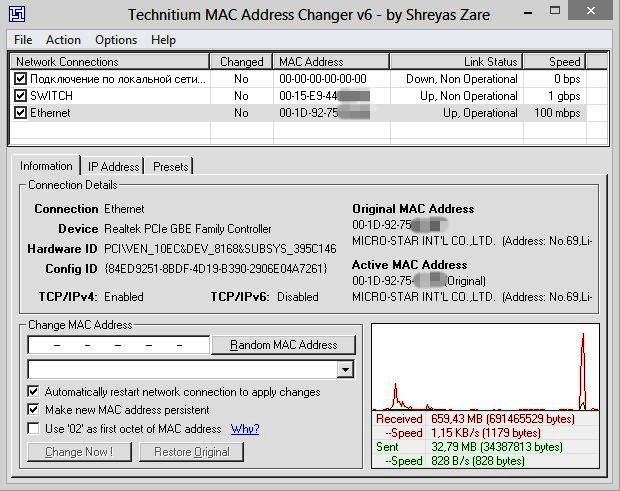Click the Random MAC Address button
The width and height of the screenshot is (620, 491).
pos(284,345)
